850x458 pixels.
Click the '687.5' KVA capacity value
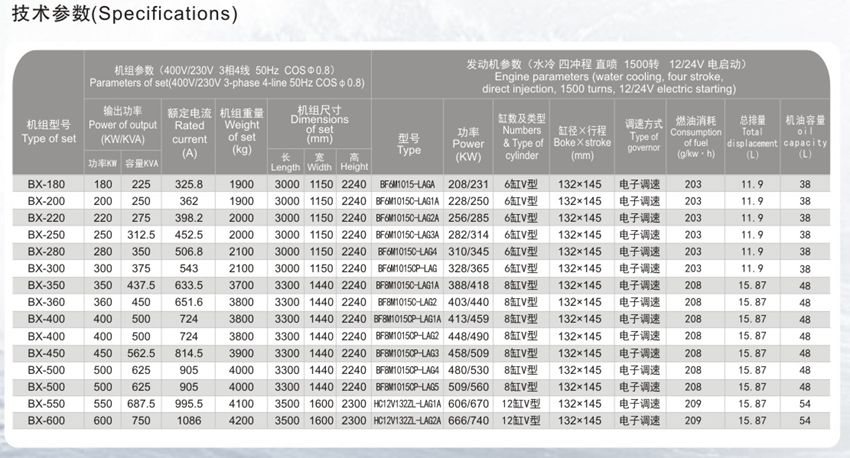point(141,404)
